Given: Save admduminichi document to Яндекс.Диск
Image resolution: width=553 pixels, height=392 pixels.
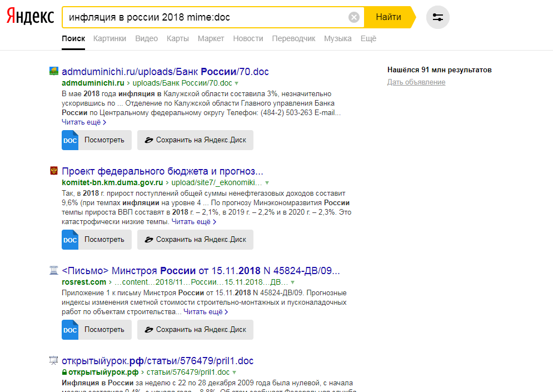Looking at the screenshot, I should point(195,140).
